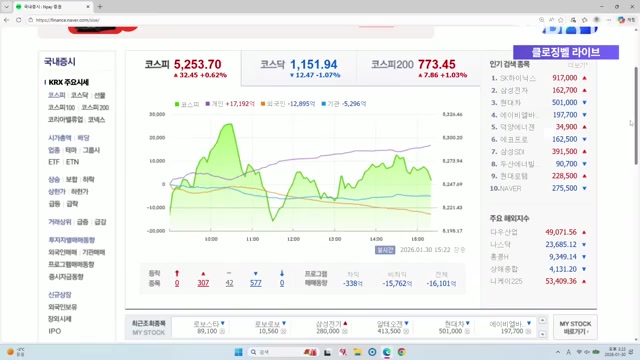Open the Copilot icon in the browser toolbar

click(x=621, y=20)
